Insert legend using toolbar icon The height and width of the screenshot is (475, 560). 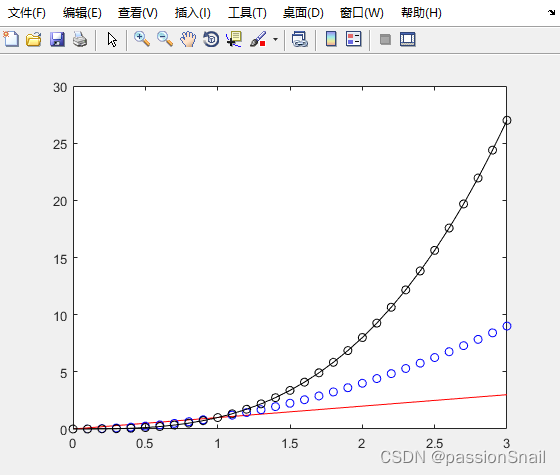pyautogui.click(x=354, y=39)
